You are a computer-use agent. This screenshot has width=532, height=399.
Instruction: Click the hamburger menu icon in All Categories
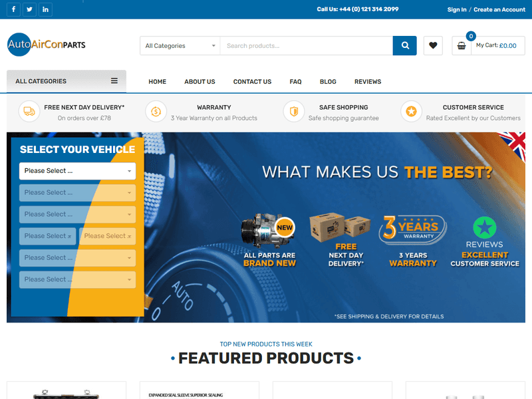coord(114,80)
